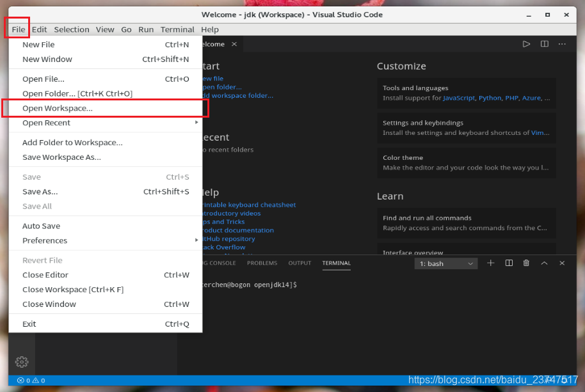Open Stack Overflow link
This screenshot has height=392, width=585.
[x=224, y=247]
